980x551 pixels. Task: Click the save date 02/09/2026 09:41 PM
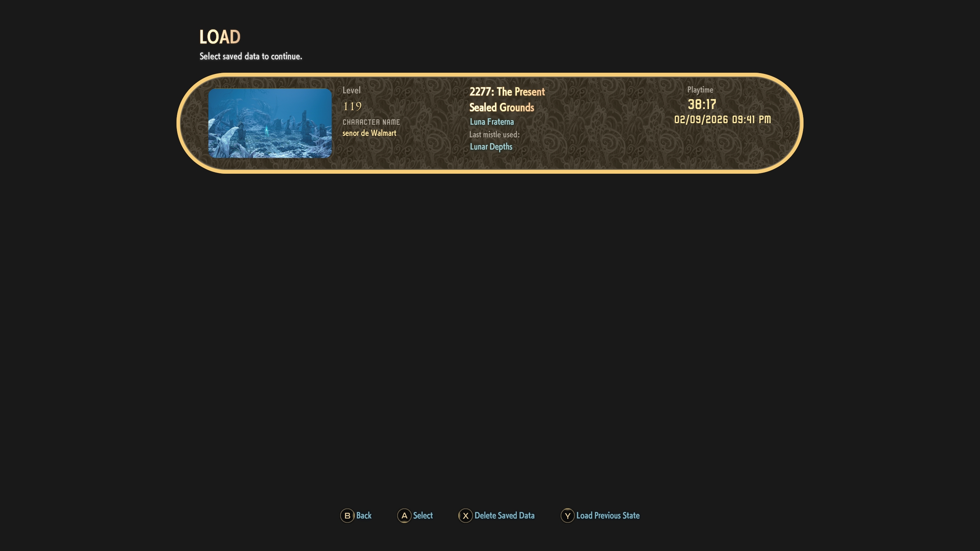(x=722, y=119)
